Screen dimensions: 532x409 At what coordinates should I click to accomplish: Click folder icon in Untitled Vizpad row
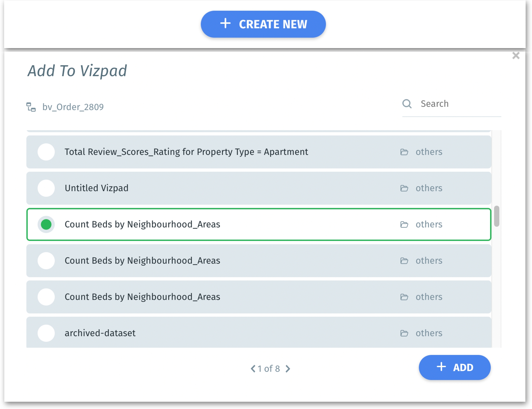404,188
